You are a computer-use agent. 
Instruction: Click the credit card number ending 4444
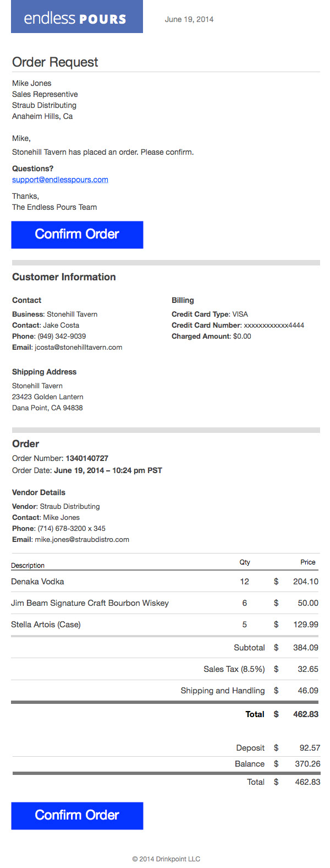click(274, 325)
